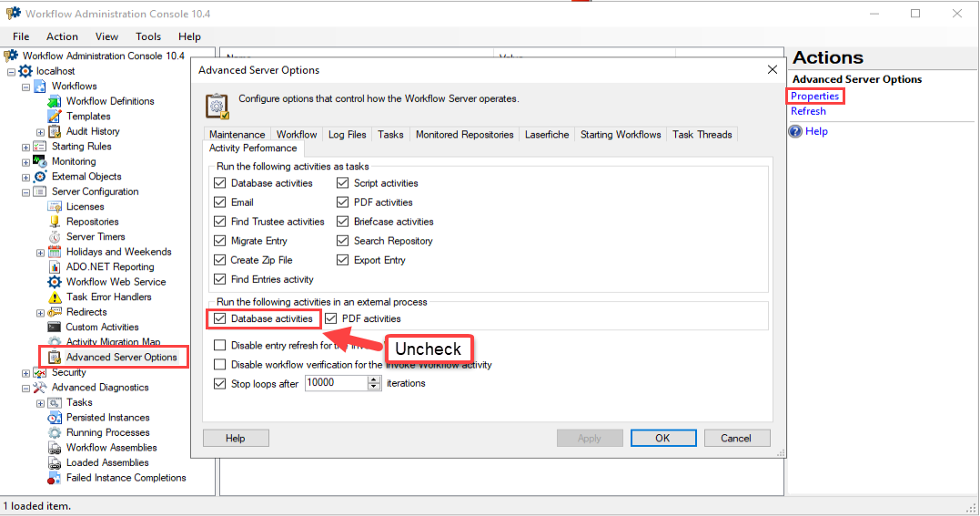
Task: Click the External Objects gear icon
Action: [40, 177]
